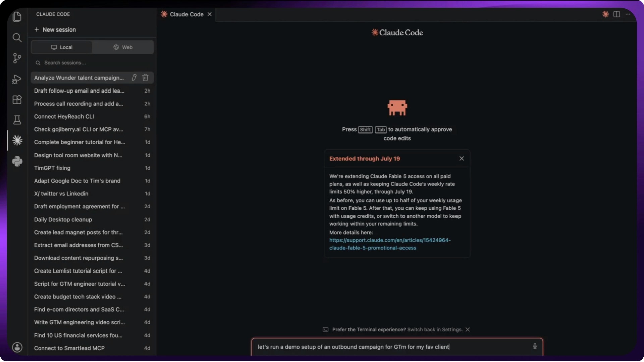Click microphone icon in prompt input
Image resolution: width=644 pixels, height=362 pixels.
point(535,346)
